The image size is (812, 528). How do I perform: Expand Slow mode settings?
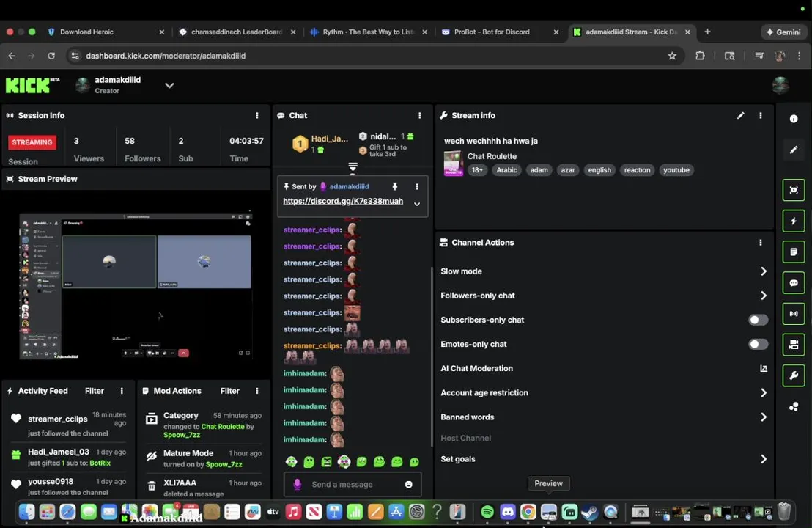[x=764, y=271]
